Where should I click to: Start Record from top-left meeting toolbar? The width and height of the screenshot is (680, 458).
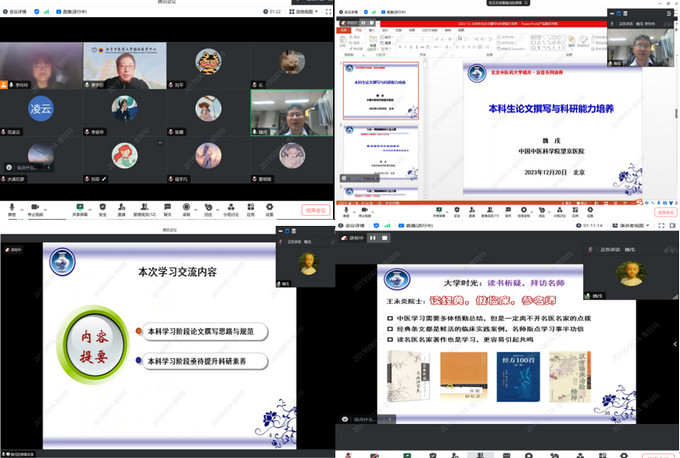(188, 208)
